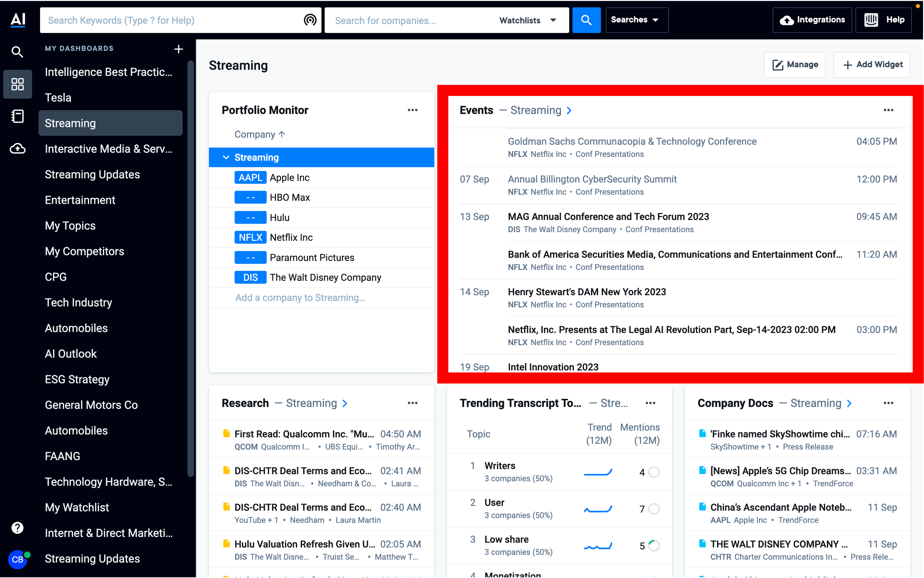The image size is (924, 578).
Task: Open Company Docs three-dot menu
Action: [888, 403]
